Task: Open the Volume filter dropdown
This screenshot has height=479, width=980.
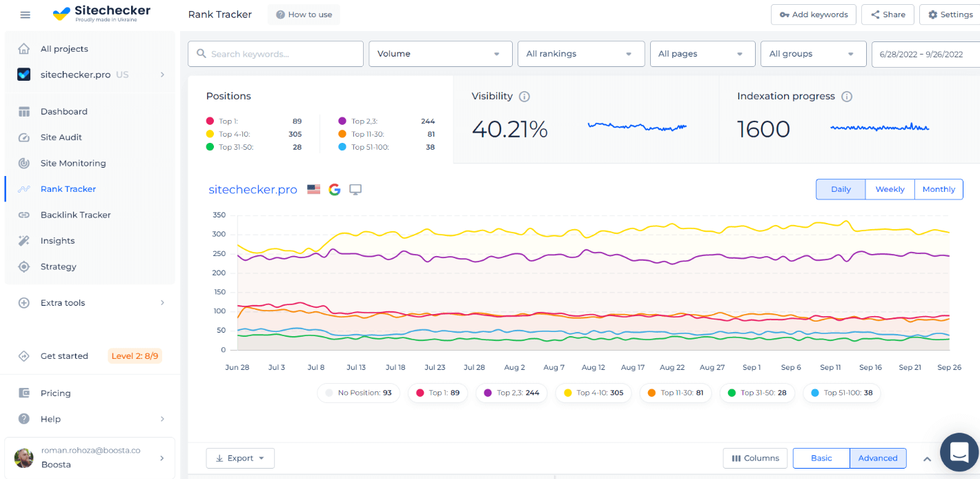Action: pyautogui.click(x=440, y=54)
